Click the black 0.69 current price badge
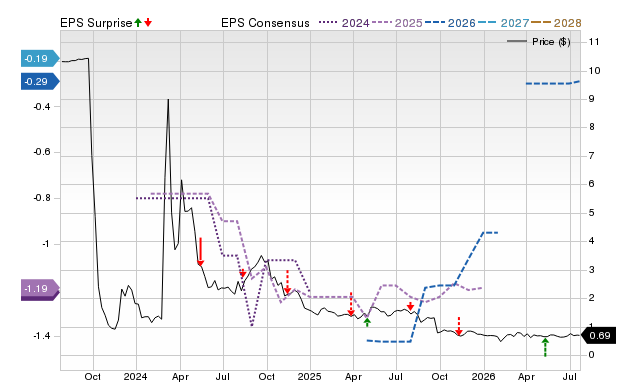Screen dimensions: 640x382 tap(598, 336)
